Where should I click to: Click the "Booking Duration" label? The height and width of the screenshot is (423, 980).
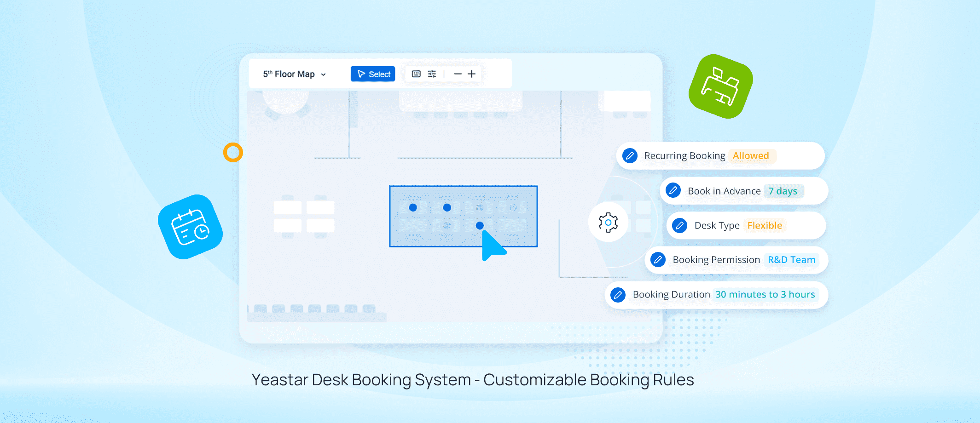tap(671, 294)
